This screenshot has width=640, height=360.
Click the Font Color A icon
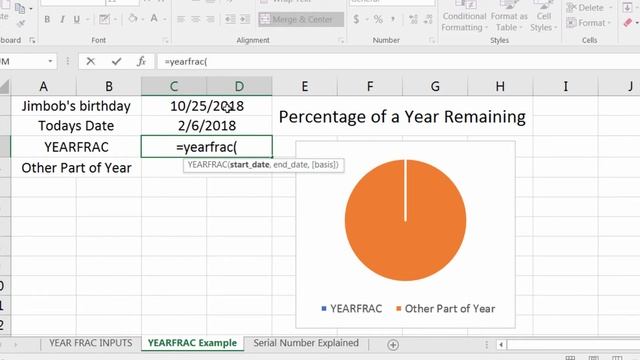pyautogui.click(x=154, y=19)
